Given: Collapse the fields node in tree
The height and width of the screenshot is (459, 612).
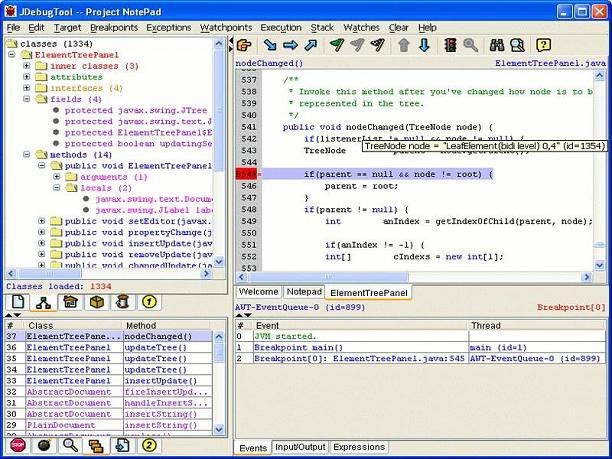Looking at the screenshot, I should coord(27,99).
